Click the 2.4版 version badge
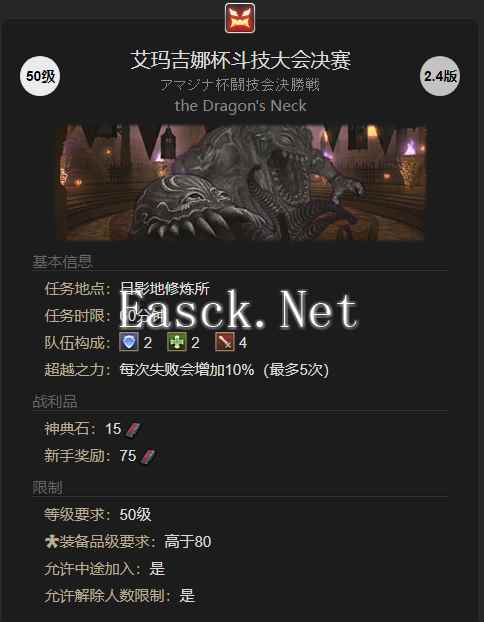Viewport: 484px width, 622px height. [x=440, y=76]
